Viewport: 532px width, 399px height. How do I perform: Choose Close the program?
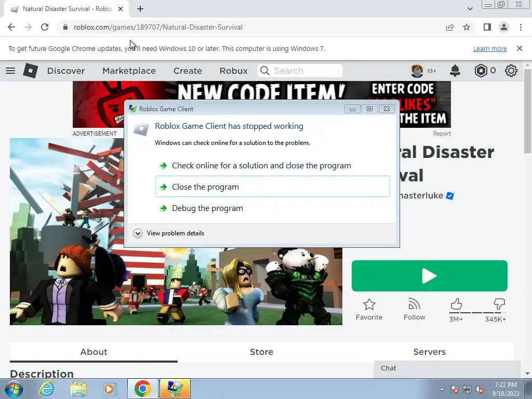tap(272, 187)
